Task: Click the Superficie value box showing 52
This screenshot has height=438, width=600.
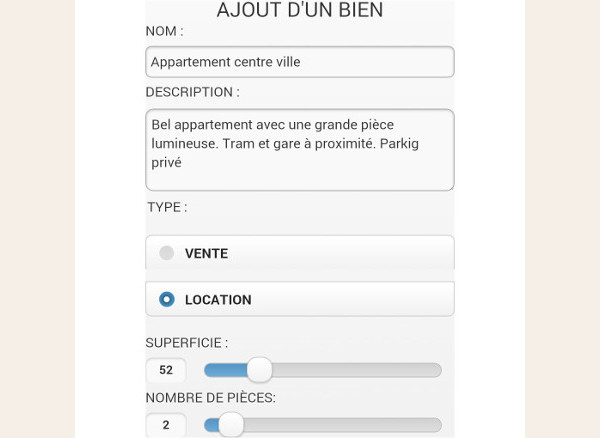Action: 166,370
